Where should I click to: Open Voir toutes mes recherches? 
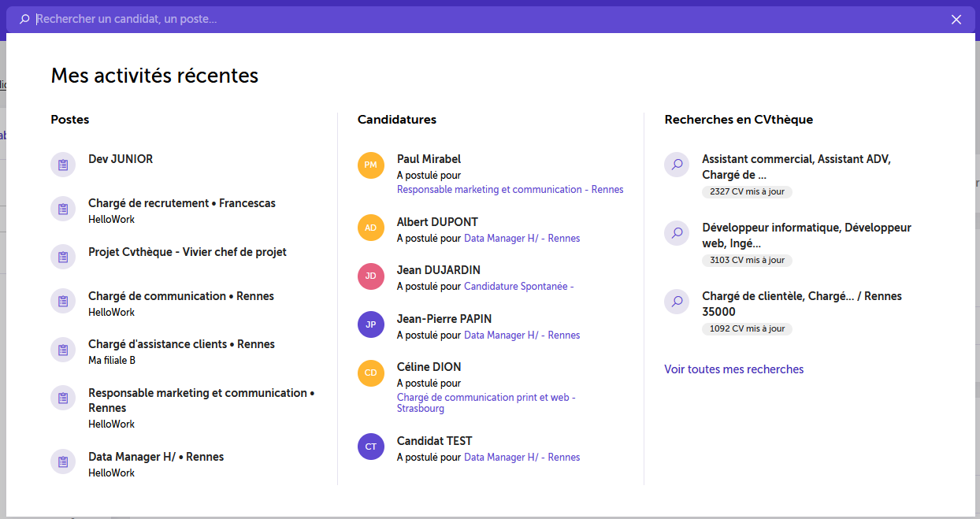tap(734, 369)
